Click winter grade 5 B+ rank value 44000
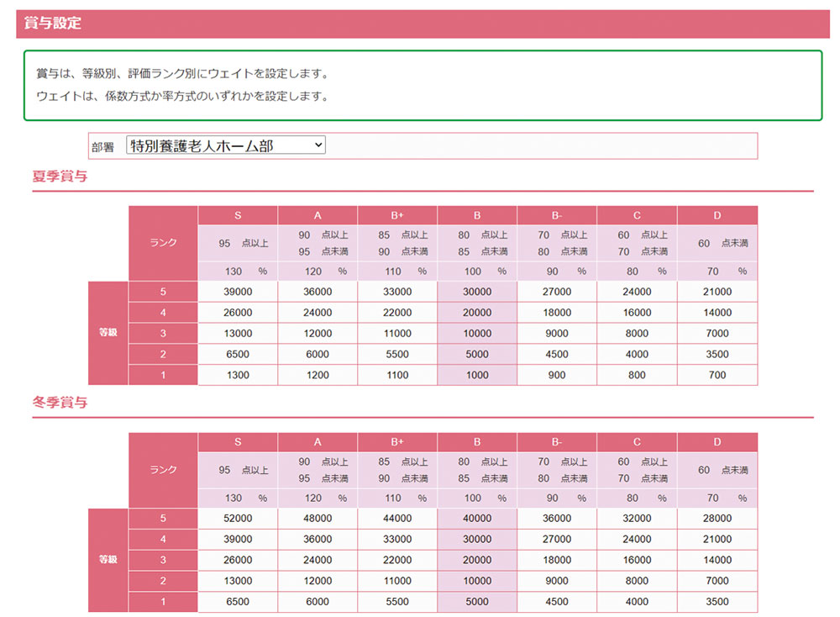 pyautogui.click(x=397, y=519)
